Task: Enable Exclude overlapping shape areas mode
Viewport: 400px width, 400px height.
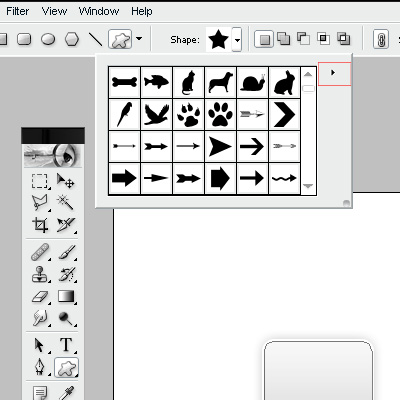Action: [343, 39]
